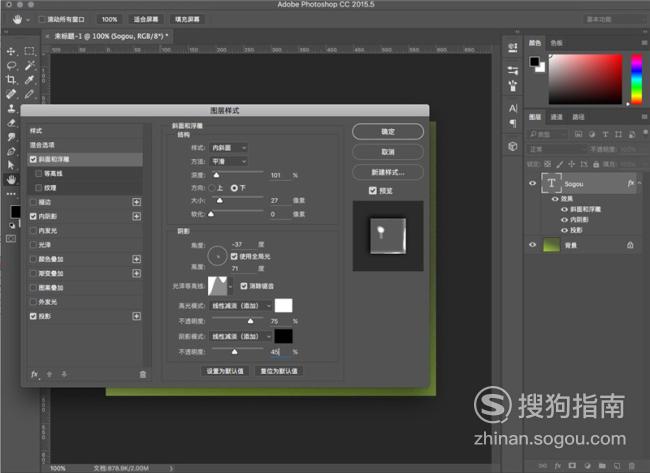The height and width of the screenshot is (473, 650).
Task: Enable the 等高线 checkbox
Action: [x=39, y=174]
